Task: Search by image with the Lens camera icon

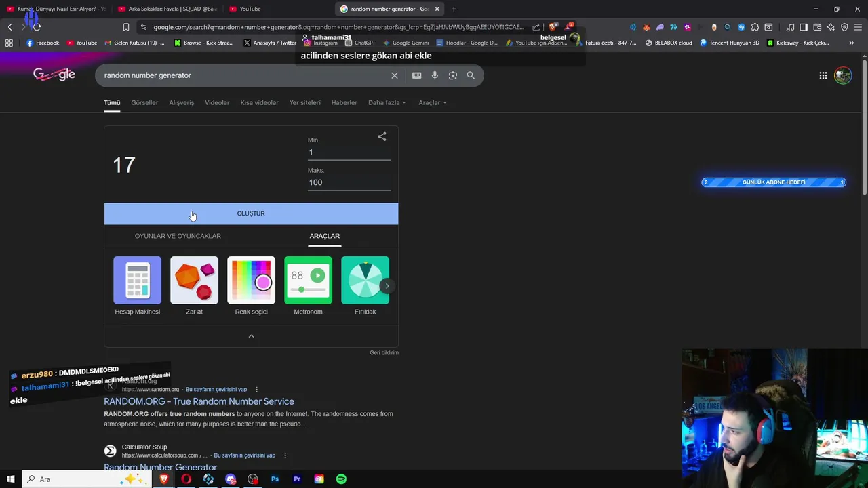Action: tap(453, 75)
